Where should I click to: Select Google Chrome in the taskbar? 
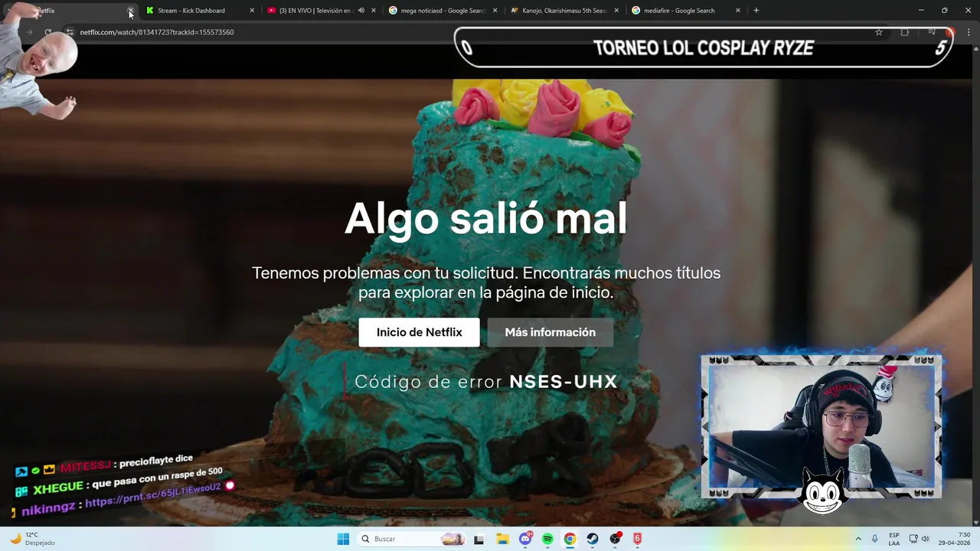570,539
